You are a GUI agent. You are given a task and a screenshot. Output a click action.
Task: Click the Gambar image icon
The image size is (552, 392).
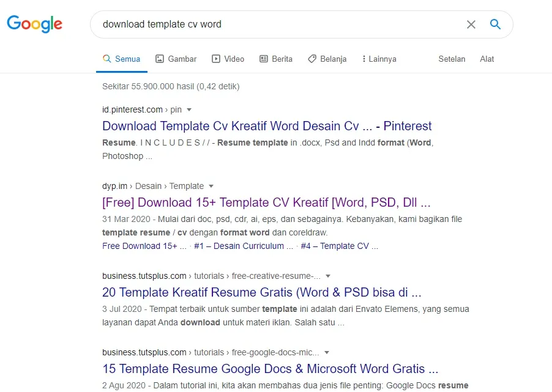160,59
